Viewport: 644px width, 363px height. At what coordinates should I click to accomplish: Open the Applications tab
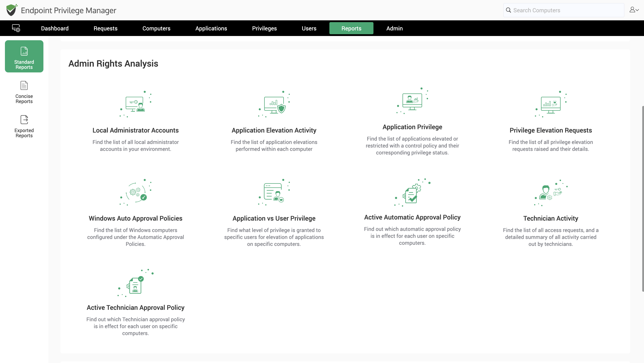click(x=211, y=28)
